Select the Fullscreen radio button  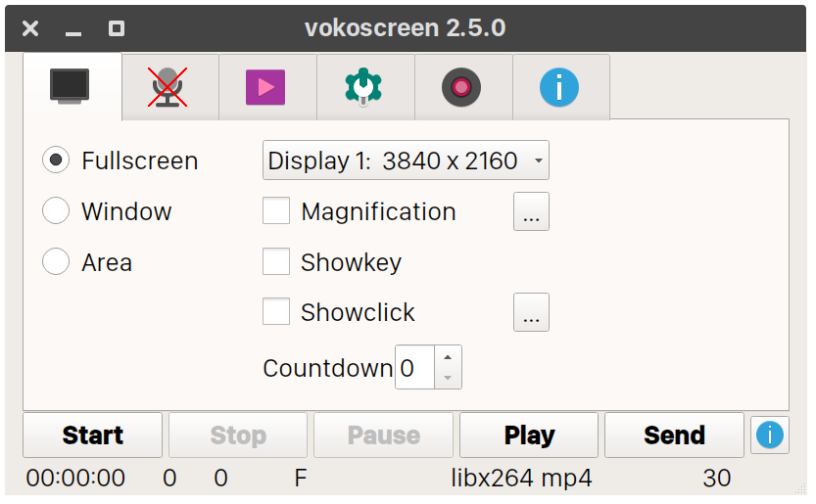click(56, 160)
